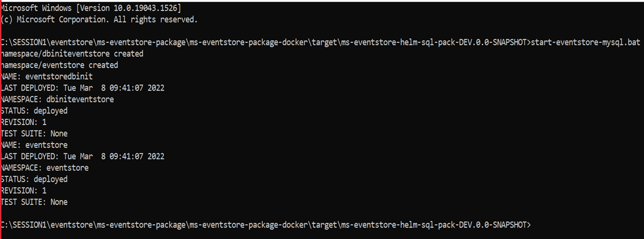Click the last REVISION: 1 line

pyautogui.click(x=24, y=191)
